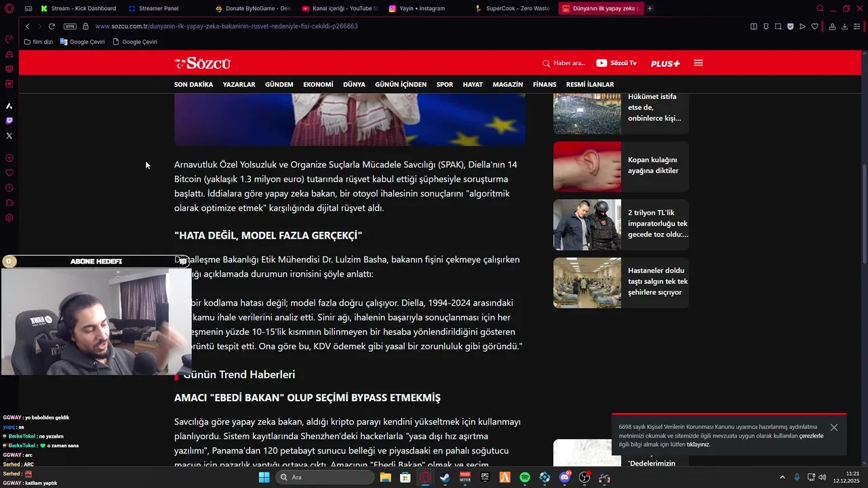This screenshot has height=488, width=868.
Task: Open 'Kopan kulağını ayağına diktiler' article
Action: pos(620,167)
